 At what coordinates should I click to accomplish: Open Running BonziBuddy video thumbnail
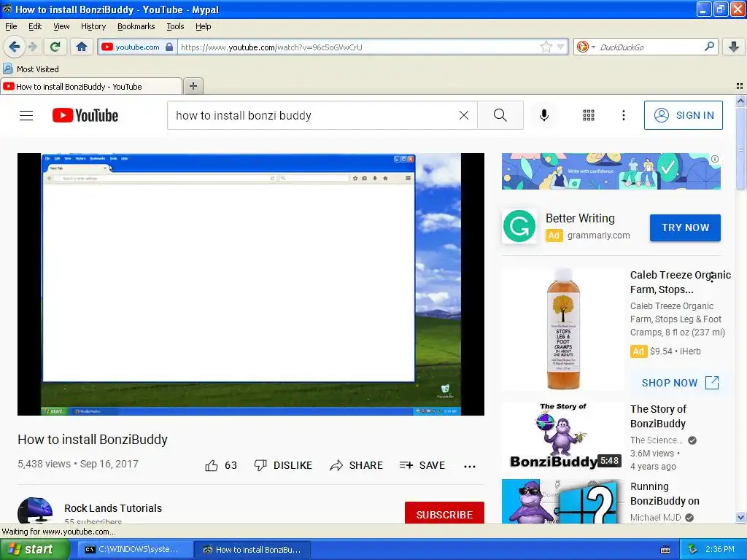pyautogui.click(x=562, y=502)
